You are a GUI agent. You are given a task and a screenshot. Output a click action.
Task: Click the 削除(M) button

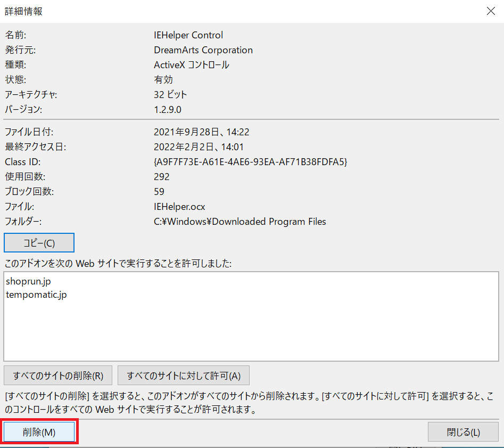click(39, 433)
